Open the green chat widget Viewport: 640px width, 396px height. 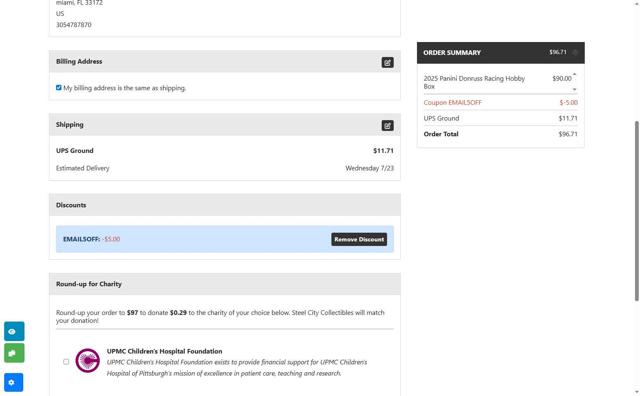[14, 353]
